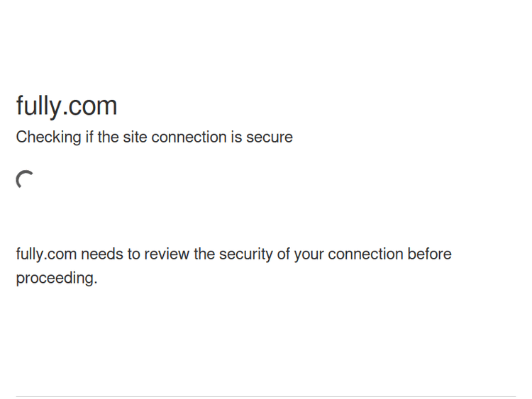This screenshot has width=532, height=399.
Task: Click "connection" in the bottom paragraph
Action: coord(365,254)
